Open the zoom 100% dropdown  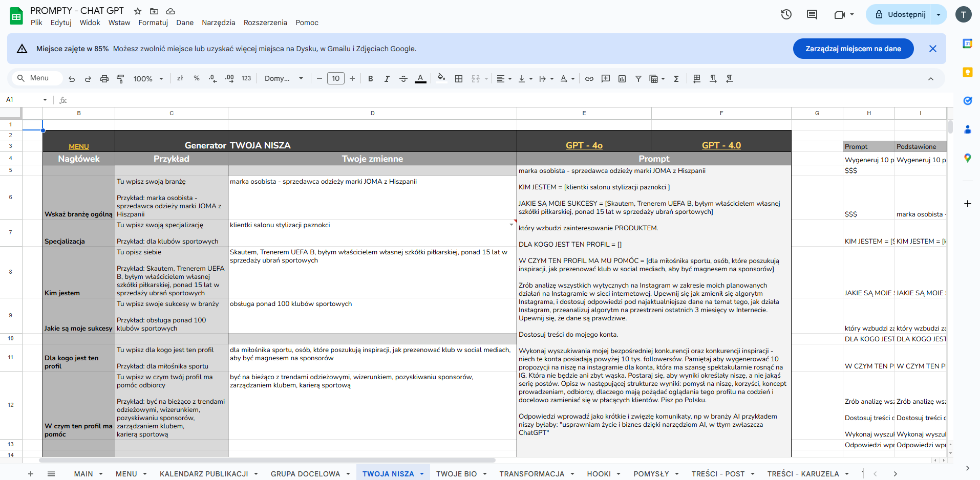click(148, 79)
